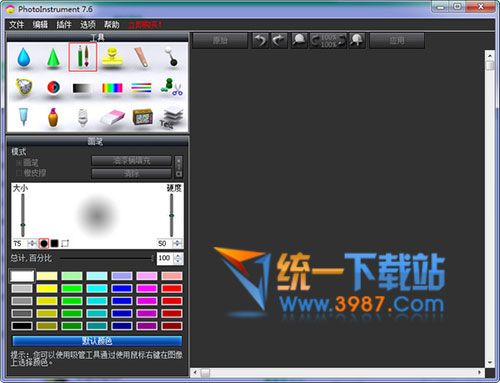Change total percent stepper beside 100
This screenshot has width=500, height=383.
coord(178,258)
